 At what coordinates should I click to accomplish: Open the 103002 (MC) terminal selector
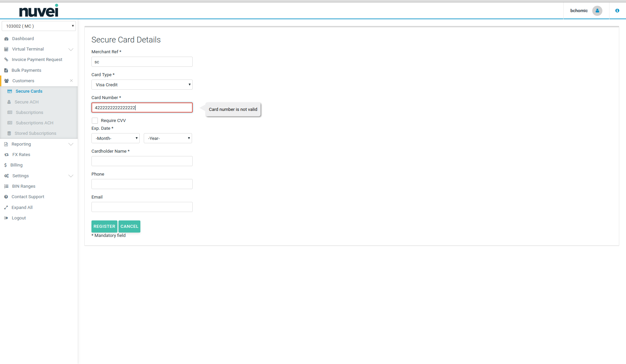[x=39, y=26]
